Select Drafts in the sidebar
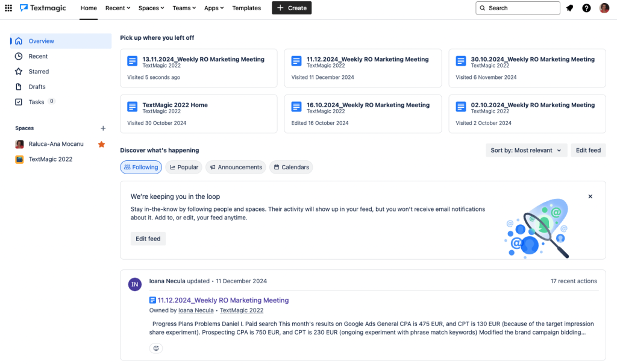This screenshot has height=364, width=617. (61, 87)
